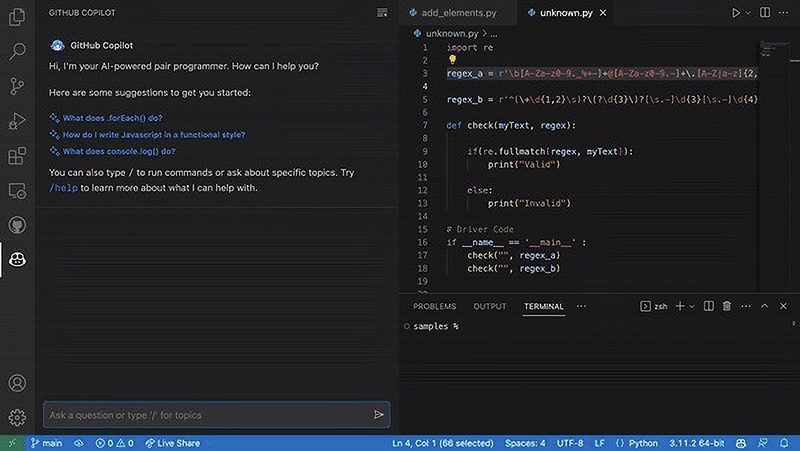Open editor More Actions menu

(783, 13)
